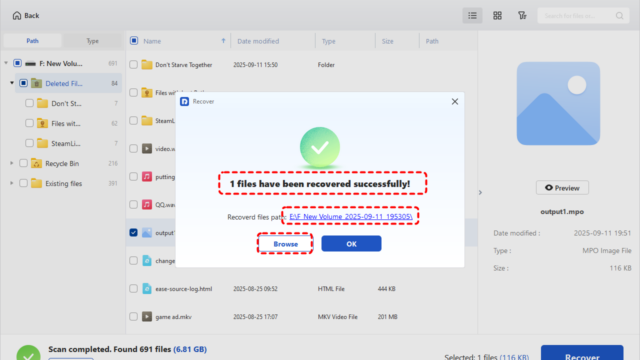Click the QQ.wav audio file icon
Screen dimensions: 640x360
click(147, 204)
